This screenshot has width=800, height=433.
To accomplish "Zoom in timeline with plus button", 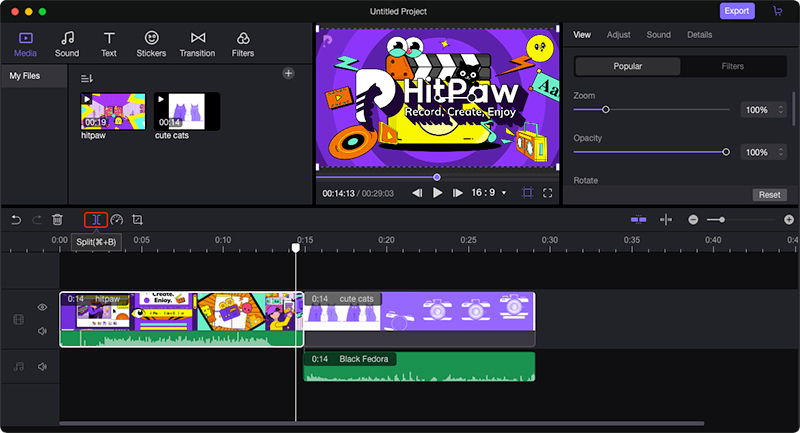I will [x=789, y=220].
